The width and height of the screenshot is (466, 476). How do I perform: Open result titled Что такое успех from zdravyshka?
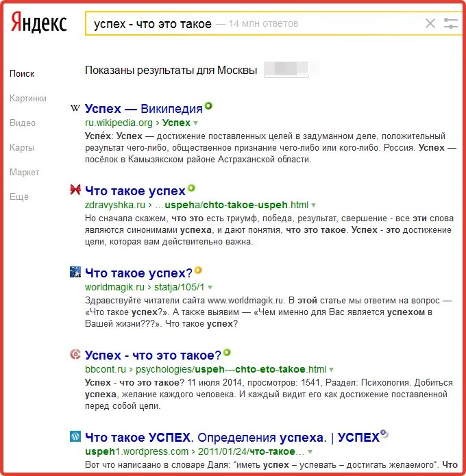pyautogui.click(x=135, y=191)
